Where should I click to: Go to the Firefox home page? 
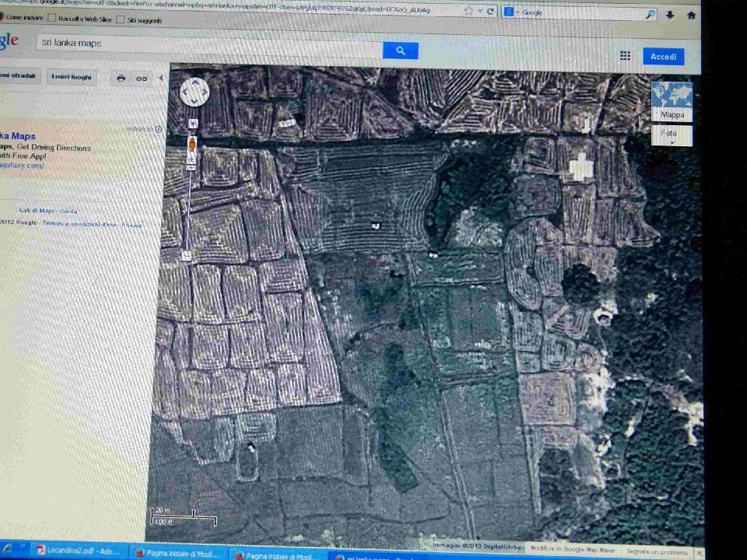tap(691, 16)
